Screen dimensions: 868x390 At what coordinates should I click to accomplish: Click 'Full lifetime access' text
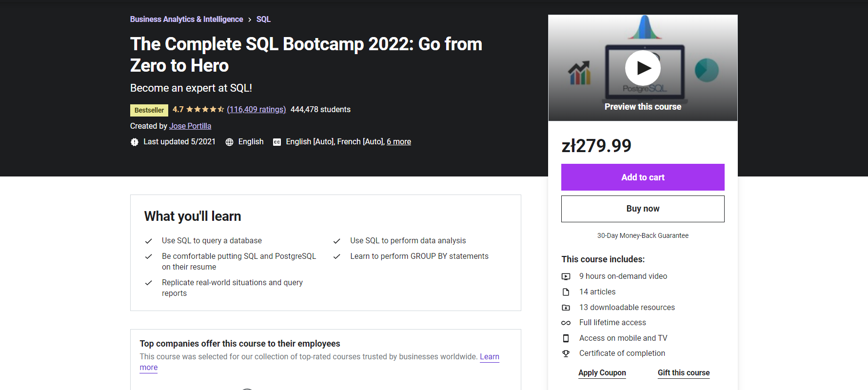[612, 322]
